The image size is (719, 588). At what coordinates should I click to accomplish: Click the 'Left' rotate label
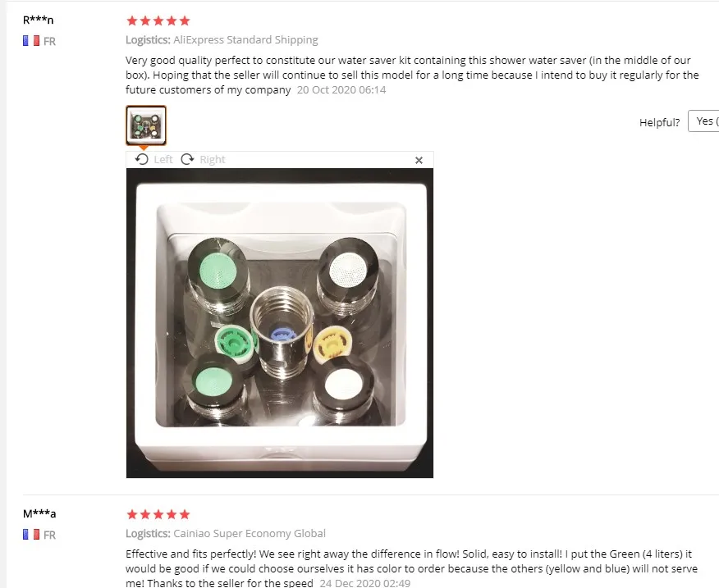pos(163,159)
